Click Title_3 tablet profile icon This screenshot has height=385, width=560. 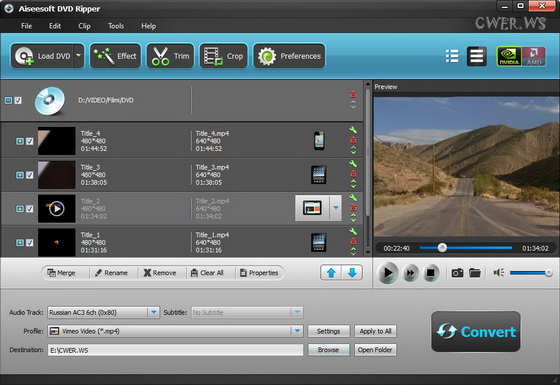(319, 175)
